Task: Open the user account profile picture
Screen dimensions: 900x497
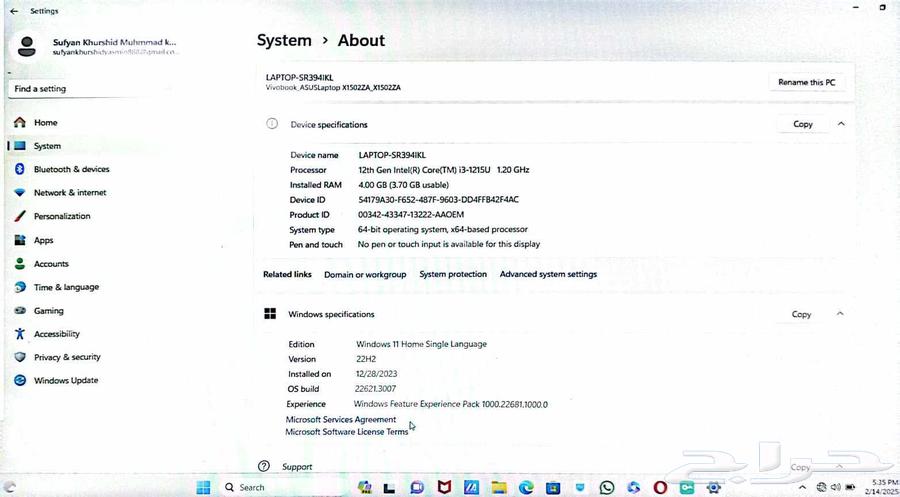Action: click(x=26, y=46)
